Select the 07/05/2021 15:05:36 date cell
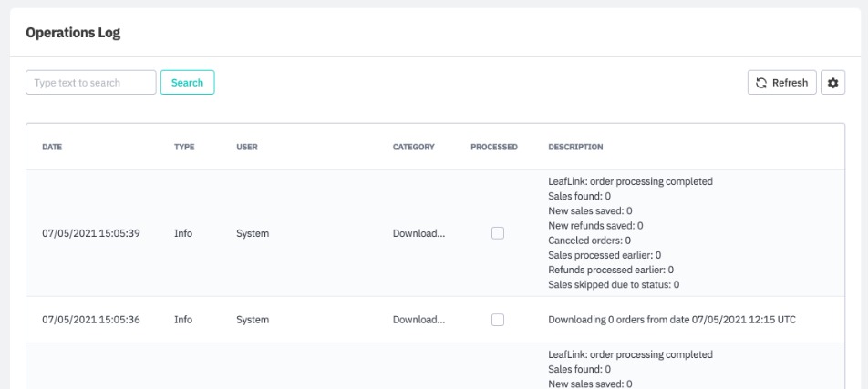 click(x=91, y=320)
